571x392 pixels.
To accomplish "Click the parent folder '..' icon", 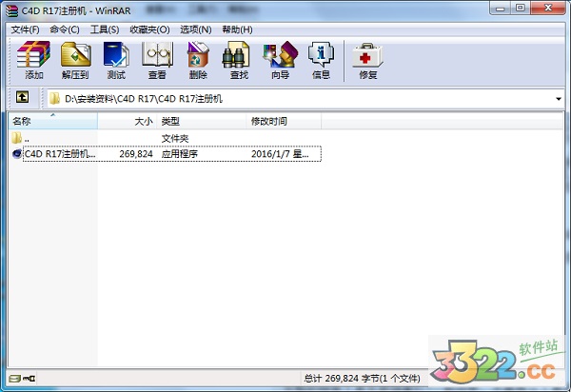I will point(17,138).
